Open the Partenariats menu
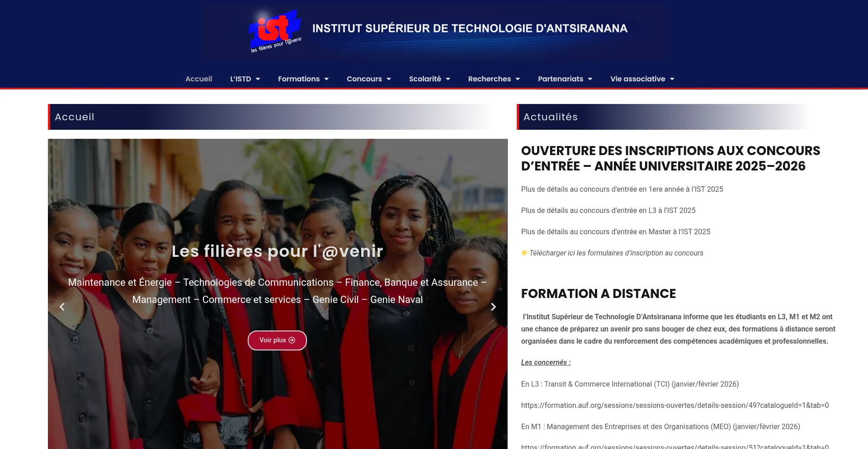The width and height of the screenshot is (868, 449). pos(565,79)
